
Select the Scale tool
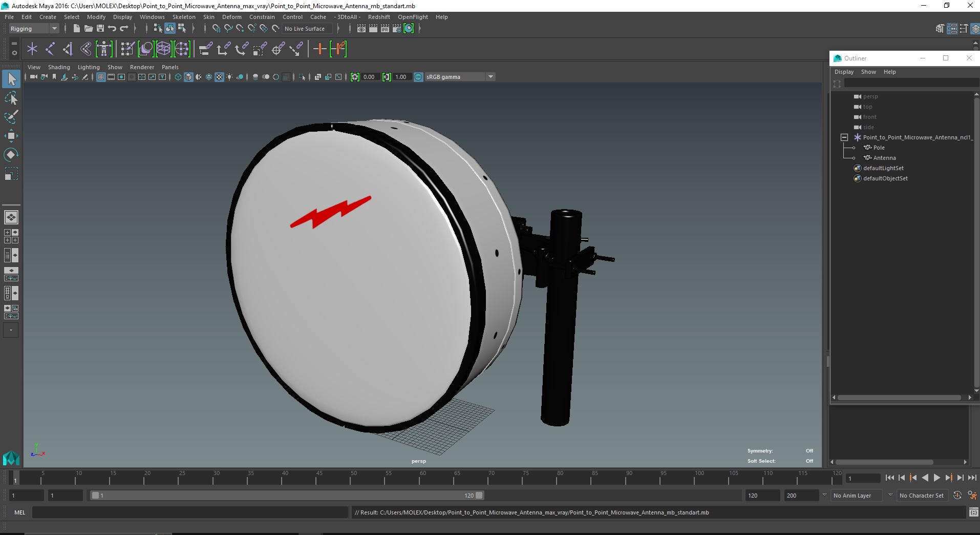pyautogui.click(x=11, y=174)
